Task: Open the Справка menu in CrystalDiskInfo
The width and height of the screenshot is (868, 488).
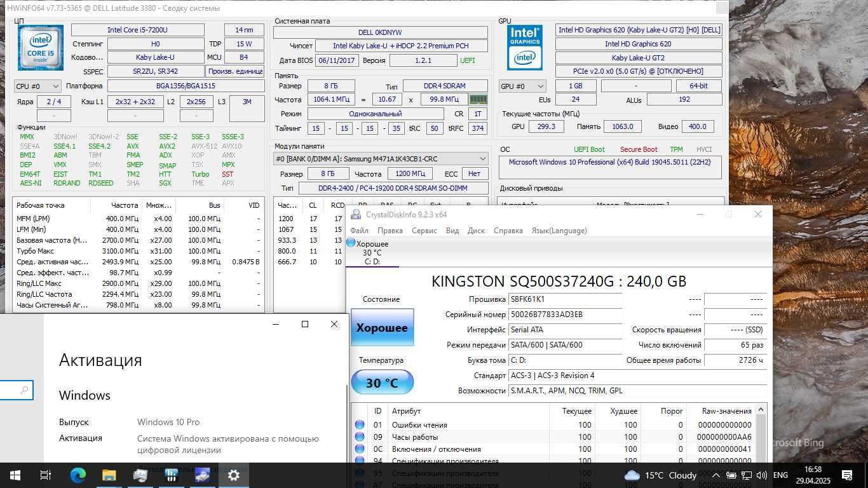Action: click(x=508, y=231)
